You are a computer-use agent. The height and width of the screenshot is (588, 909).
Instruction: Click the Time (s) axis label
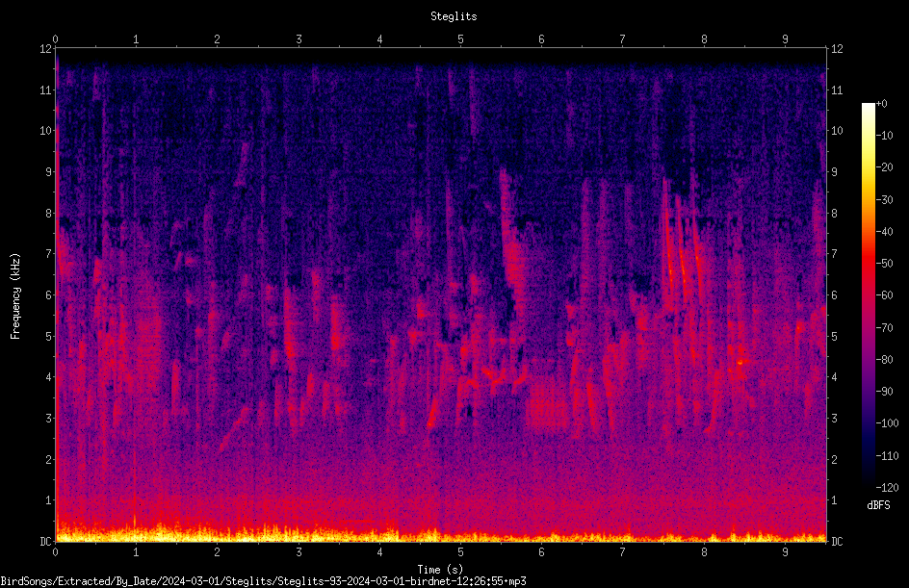(440, 570)
